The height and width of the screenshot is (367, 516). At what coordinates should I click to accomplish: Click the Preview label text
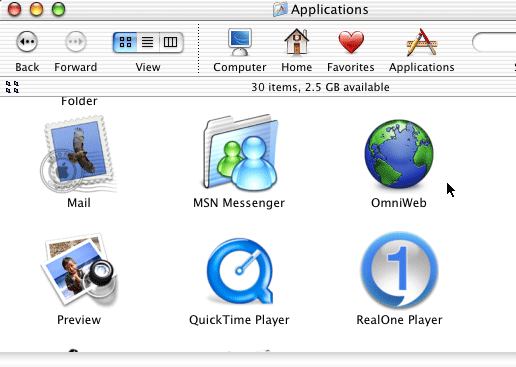79,320
